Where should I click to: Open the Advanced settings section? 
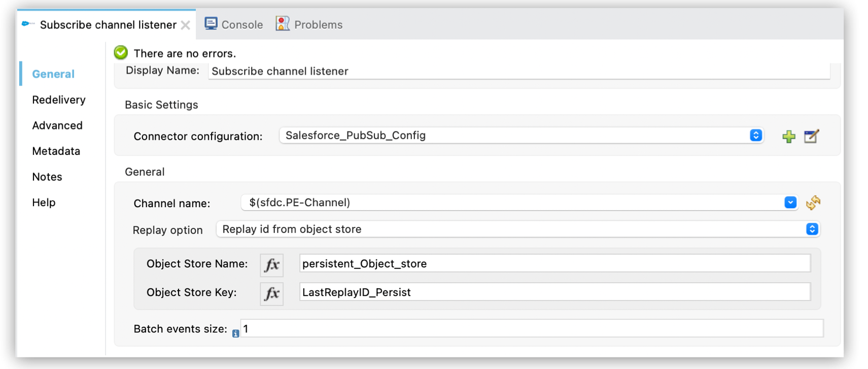[x=57, y=125]
